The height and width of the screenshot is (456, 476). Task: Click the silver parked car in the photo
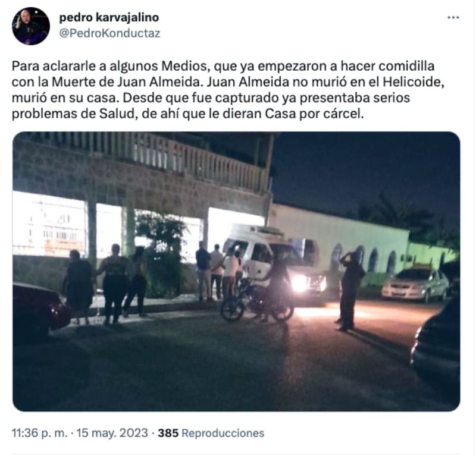pos(415,285)
